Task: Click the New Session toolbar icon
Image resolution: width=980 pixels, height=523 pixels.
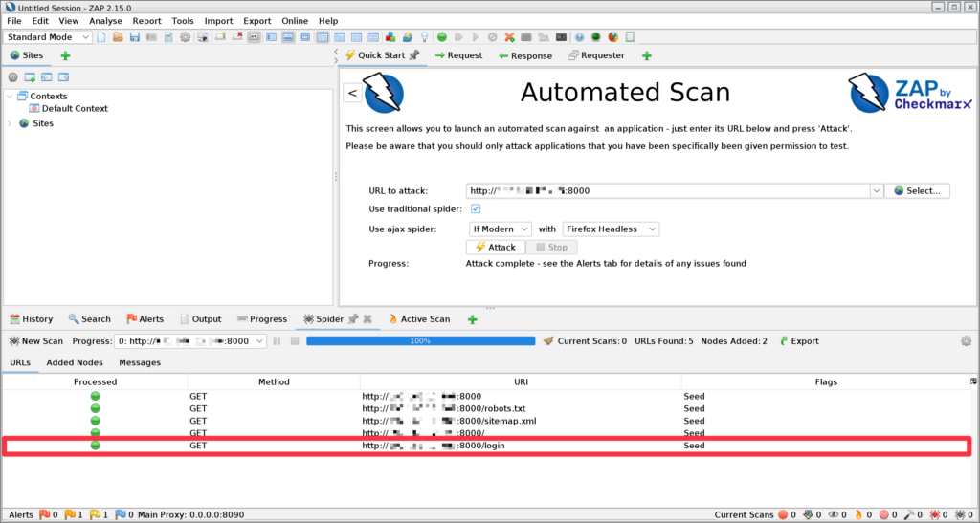Action: 100,37
